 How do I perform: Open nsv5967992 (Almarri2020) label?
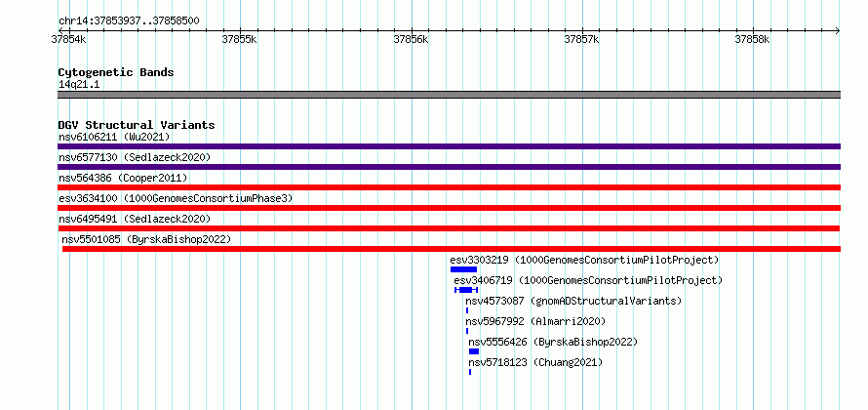coord(535,321)
